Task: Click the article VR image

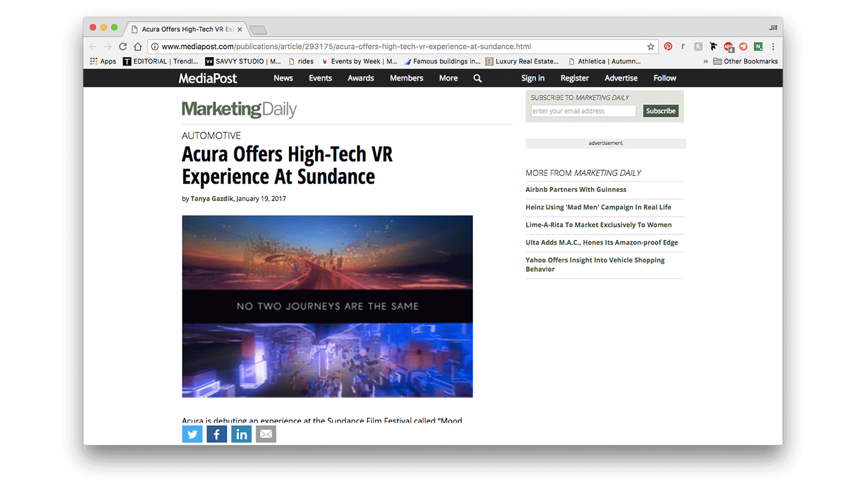Action: [327, 306]
